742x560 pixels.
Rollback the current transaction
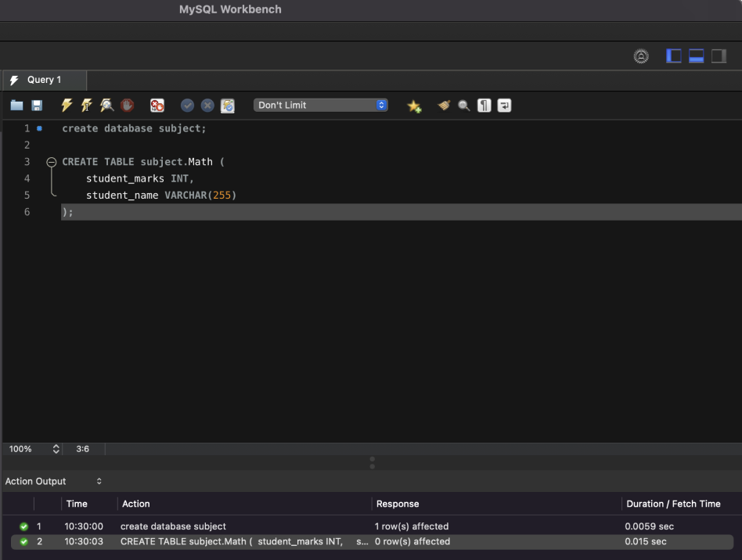click(207, 105)
